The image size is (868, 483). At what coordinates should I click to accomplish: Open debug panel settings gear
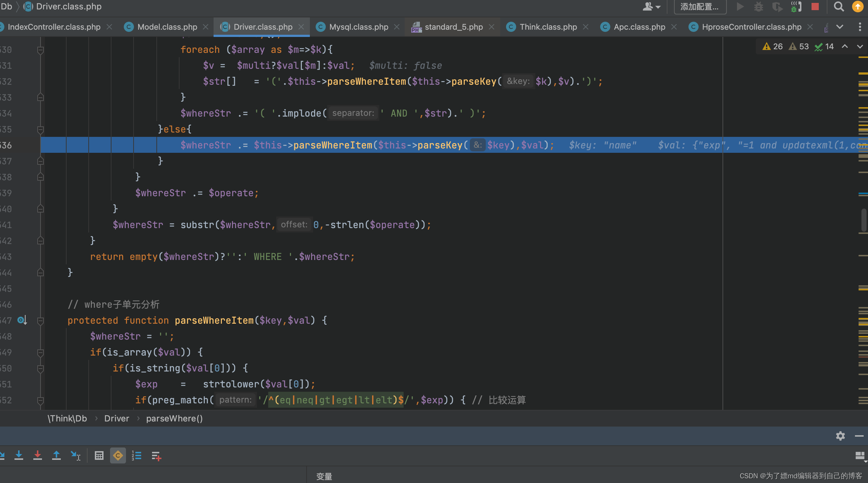[840, 436]
